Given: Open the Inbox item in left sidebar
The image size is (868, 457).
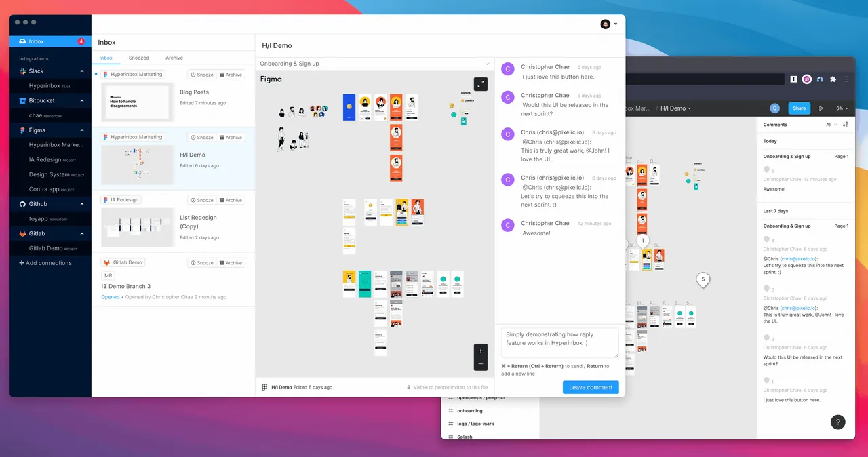Looking at the screenshot, I should pyautogui.click(x=50, y=41).
